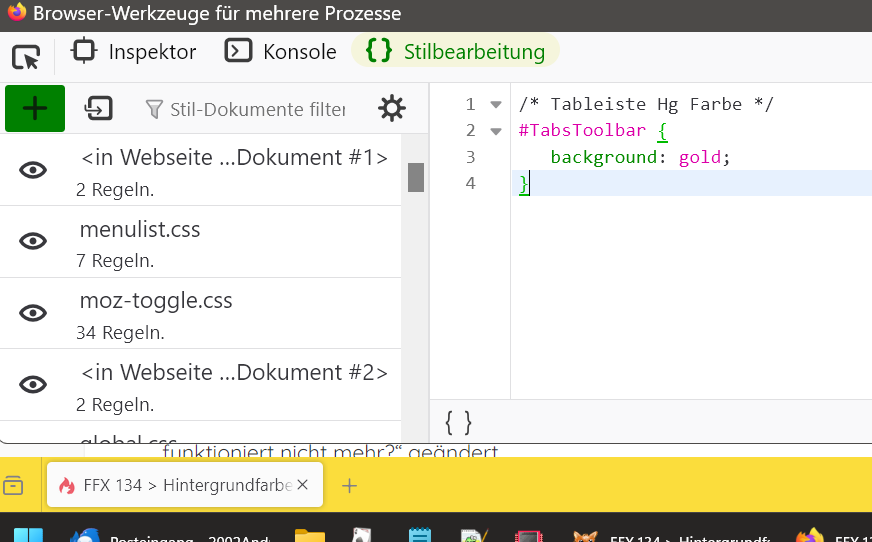The image size is (872, 542).
Task: Hide the moz-toggle.css style sheet
Action: [34, 313]
